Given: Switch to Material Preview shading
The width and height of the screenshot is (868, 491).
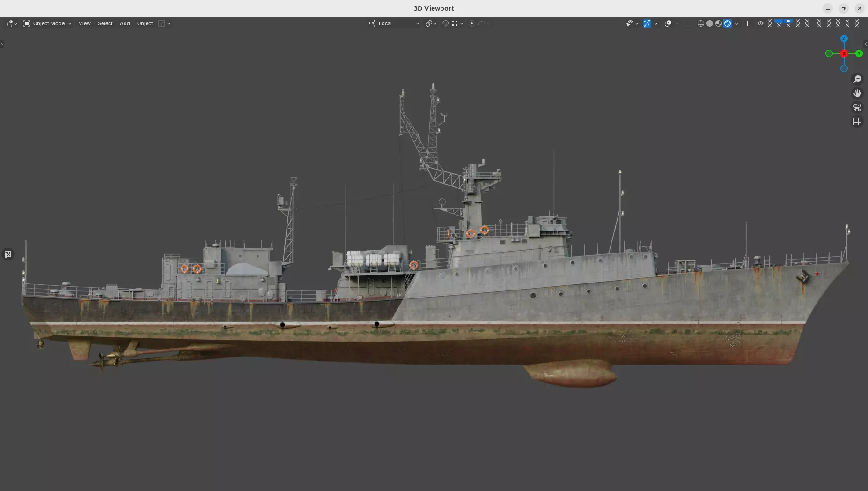Looking at the screenshot, I should 719,23.
